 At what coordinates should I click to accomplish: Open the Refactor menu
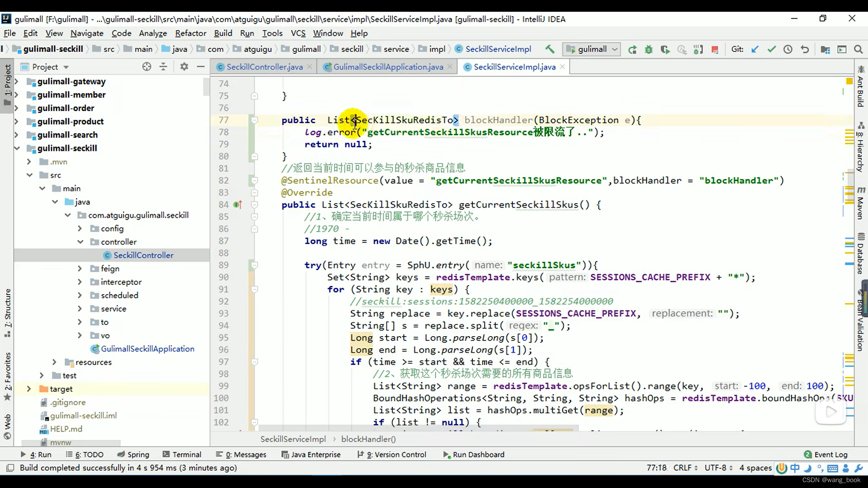[x=190, y=33]
